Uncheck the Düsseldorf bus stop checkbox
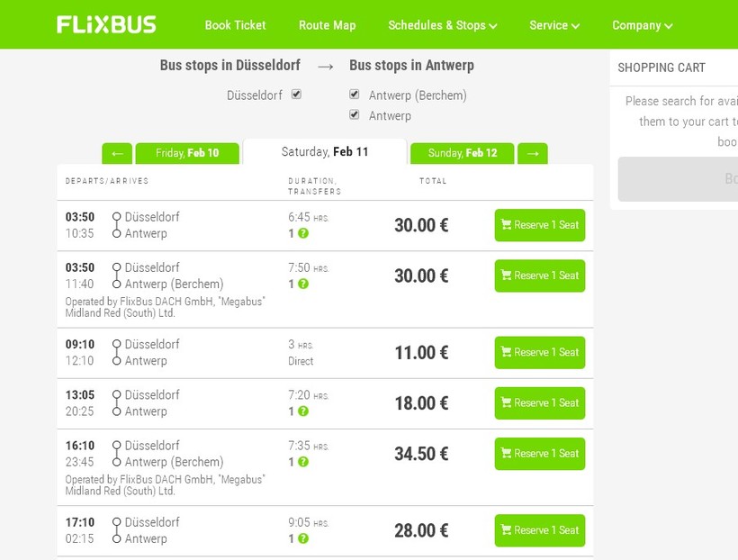 pyautogui.click(x=296, y=95)
